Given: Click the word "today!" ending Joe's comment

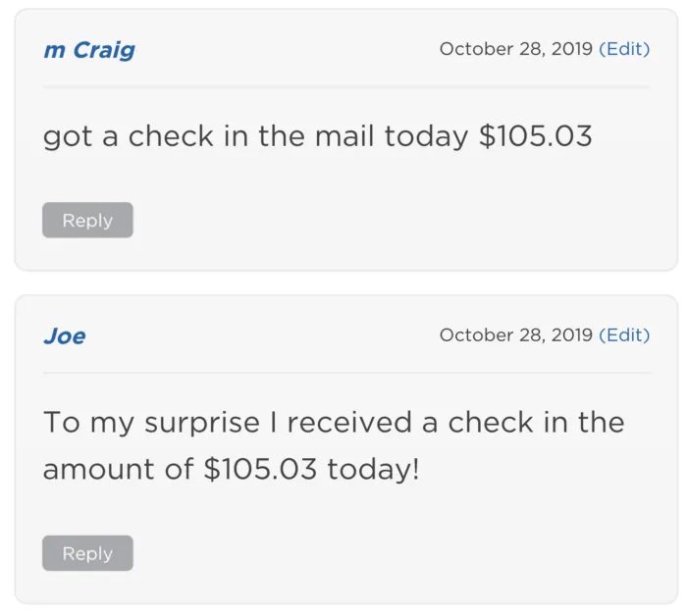Looking at the screenshot, I should click(373, 469).
